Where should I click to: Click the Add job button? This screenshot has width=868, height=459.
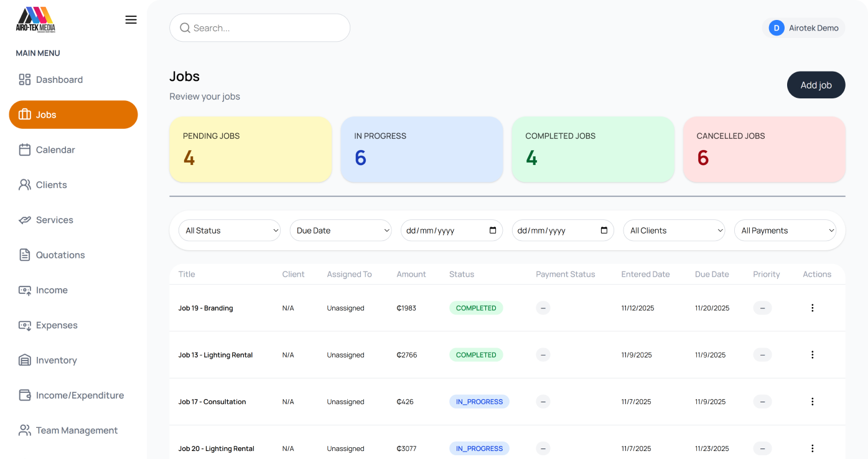click(x=816, y=85)
